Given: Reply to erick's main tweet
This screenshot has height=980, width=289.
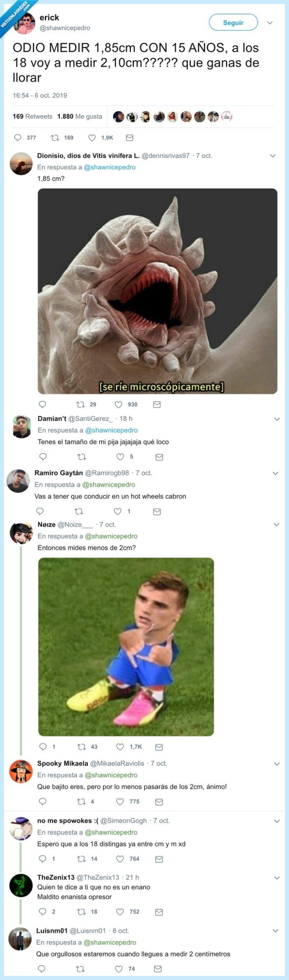Looking at the screenshot, I should pos(18,137).
